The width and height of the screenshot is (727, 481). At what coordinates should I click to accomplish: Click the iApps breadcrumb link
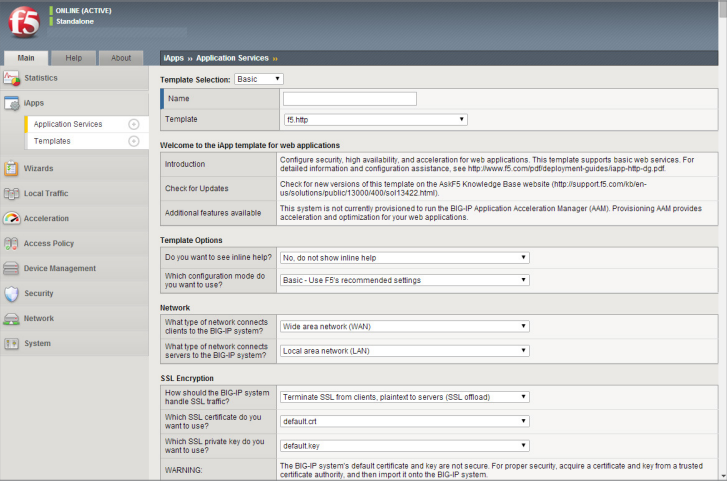[173, 58]
